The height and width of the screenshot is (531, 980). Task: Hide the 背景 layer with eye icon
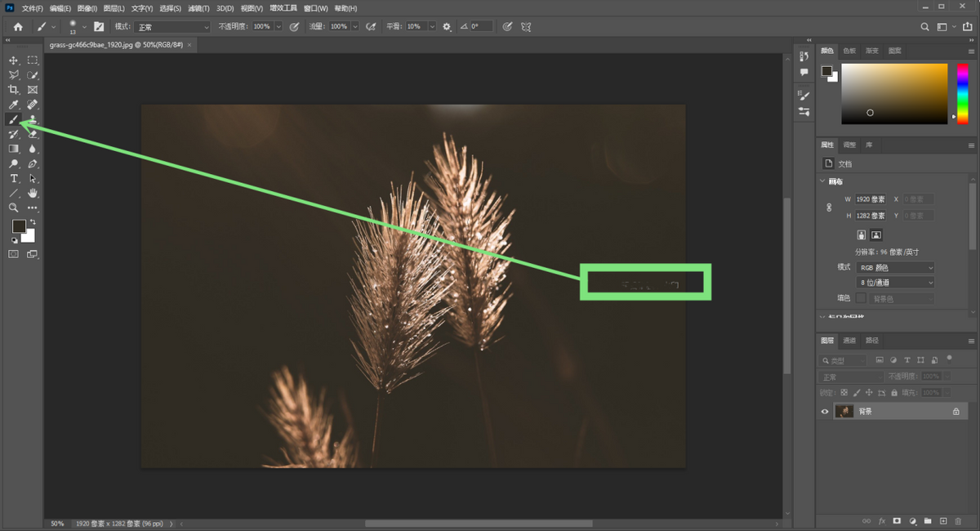(x=825, y=412)
